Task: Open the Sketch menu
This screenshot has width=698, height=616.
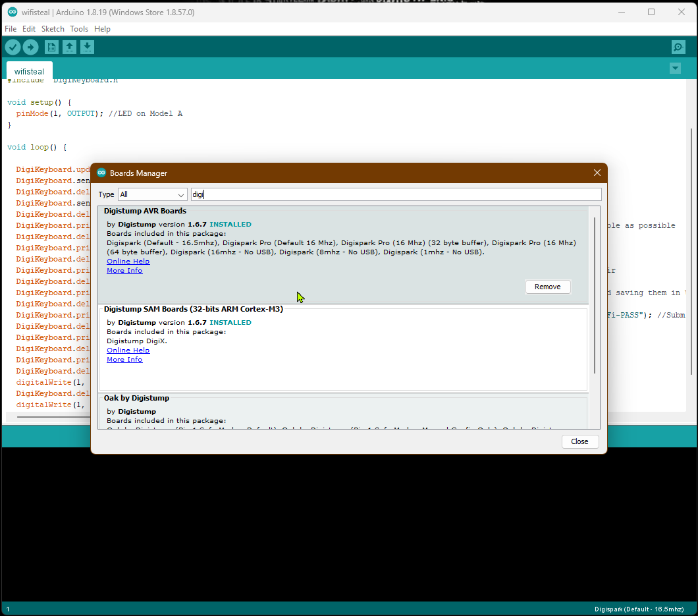Action: click(x=53, y=29)
